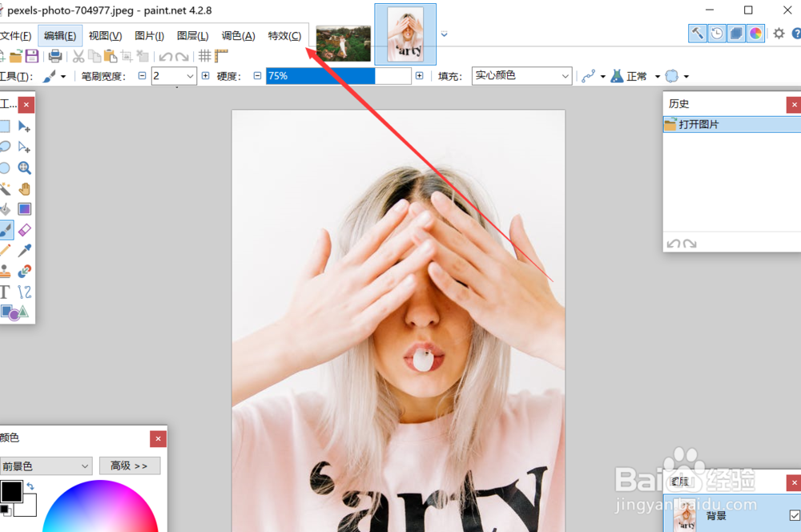
Task: Toggle the Layers window button
Action: pos(736,34)
